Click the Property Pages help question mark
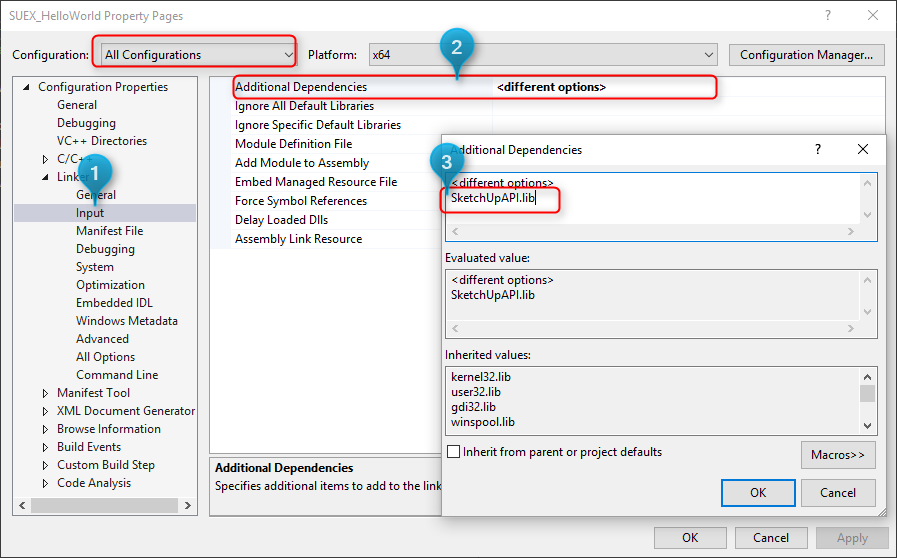Screen dimensions: 897x558 (827, 16)
